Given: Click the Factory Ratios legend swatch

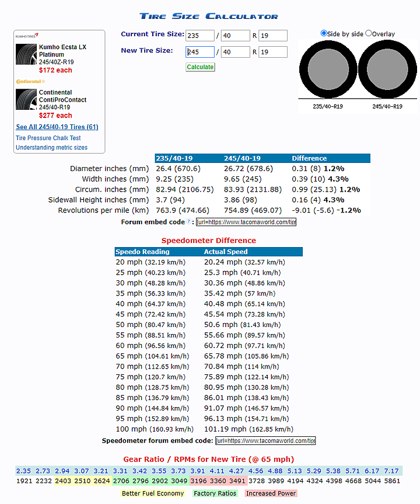Looking at the screenshot, I should click(x=215, y=493).
